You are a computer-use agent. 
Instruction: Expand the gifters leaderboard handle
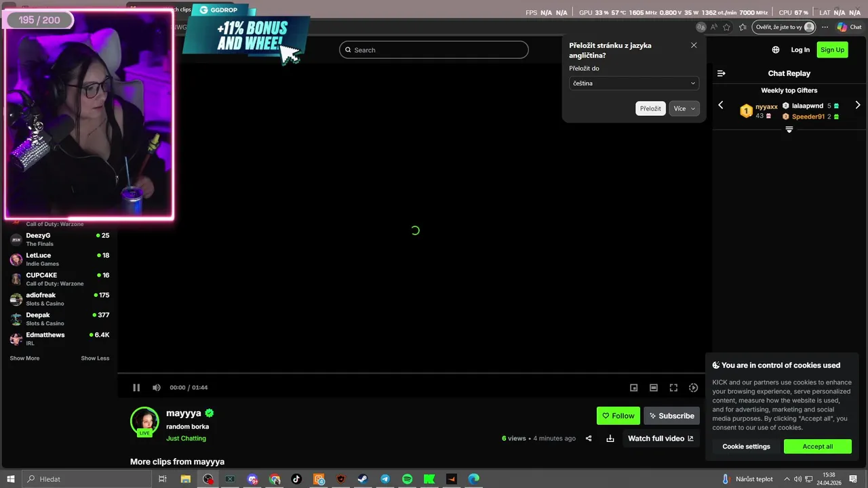point(789,129)
